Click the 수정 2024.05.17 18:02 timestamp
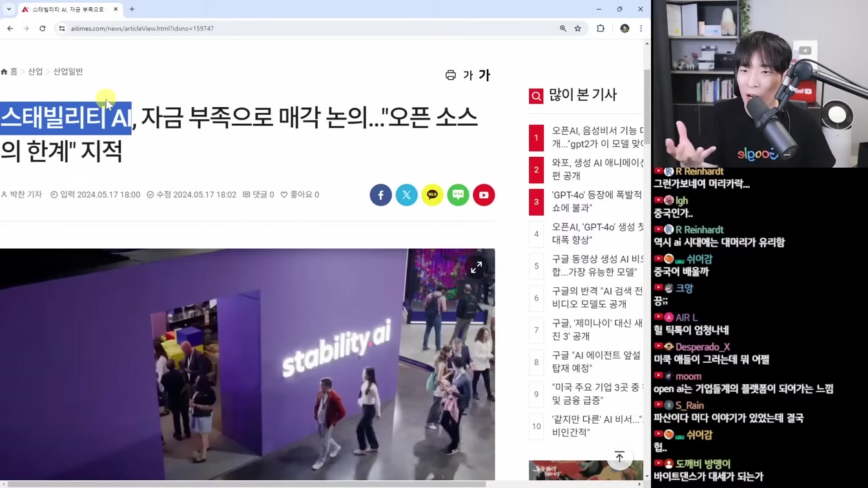868x488 pixels. pyautogui.click(x=191, y=194)
